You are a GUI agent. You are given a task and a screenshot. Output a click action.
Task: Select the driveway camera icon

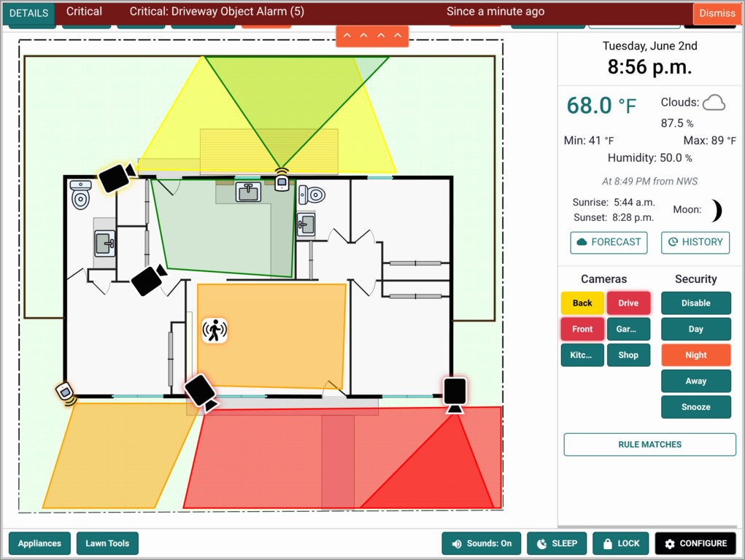[455, 394]
